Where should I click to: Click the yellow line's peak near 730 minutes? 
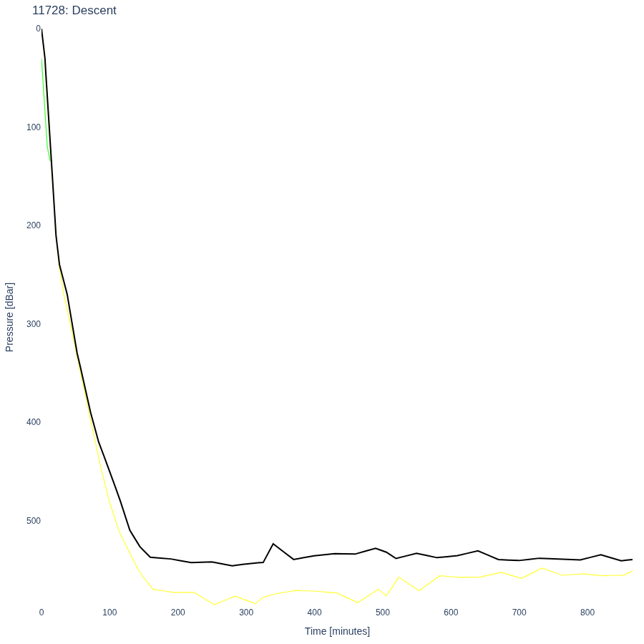tap(542, 568)
